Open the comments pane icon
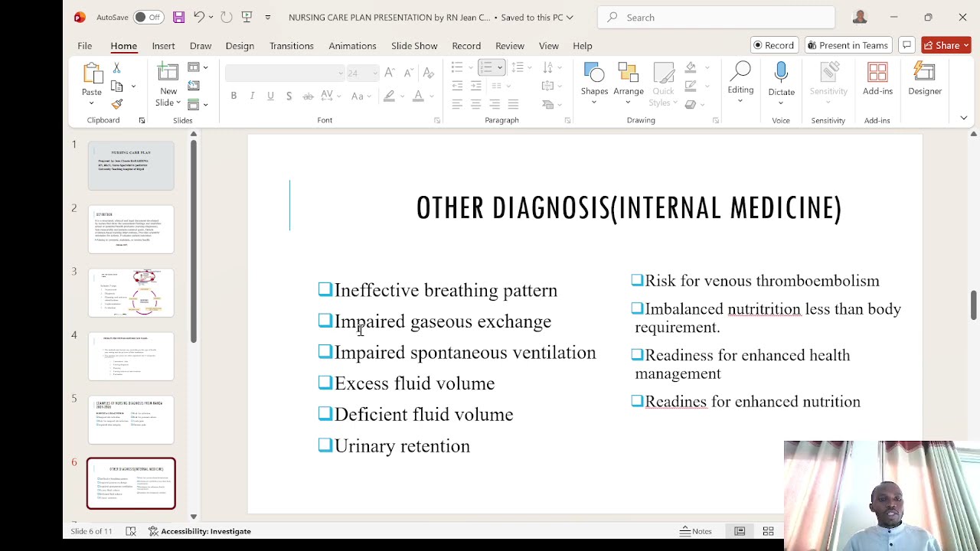Screen dimensions: 980x551 pos(906,45)
